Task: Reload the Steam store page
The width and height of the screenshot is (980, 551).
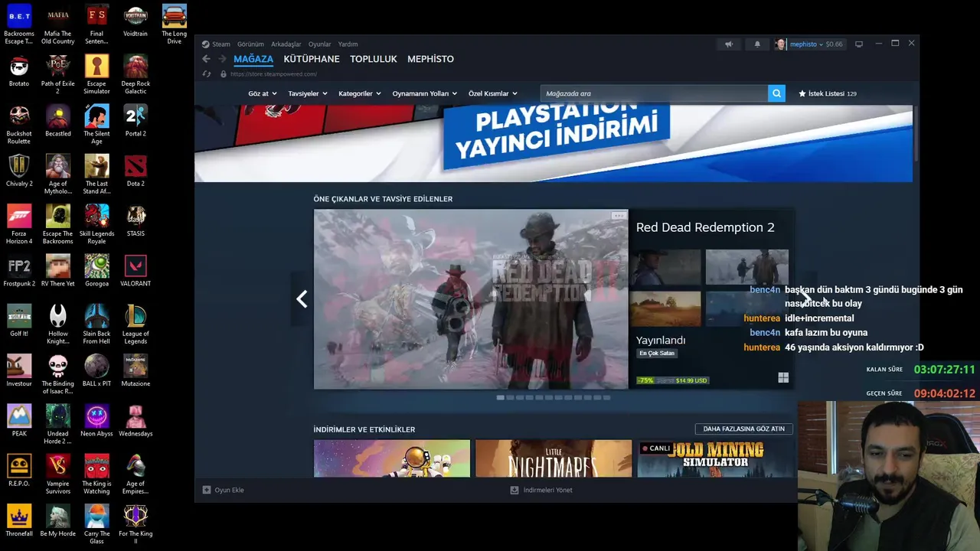Action: (206, 74)
